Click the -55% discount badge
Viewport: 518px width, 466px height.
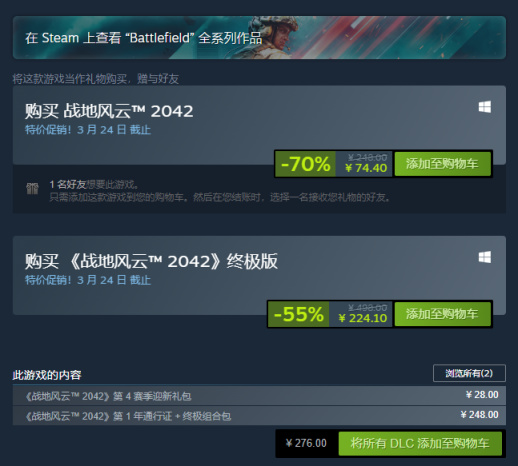(x=298, y=314)
